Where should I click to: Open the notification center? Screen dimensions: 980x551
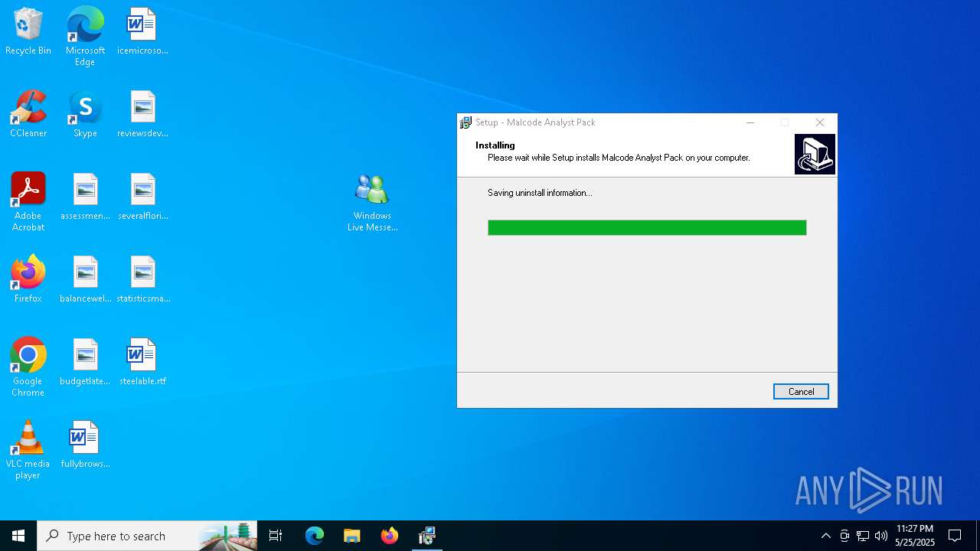tap(955, 536)
